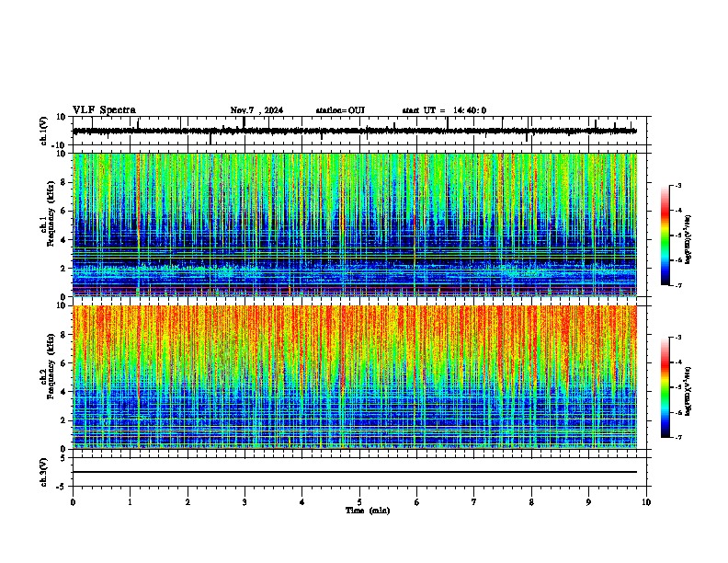
Task: Click the ch.1 color bar log(PSD) unit label
Action: pos(688,240)
